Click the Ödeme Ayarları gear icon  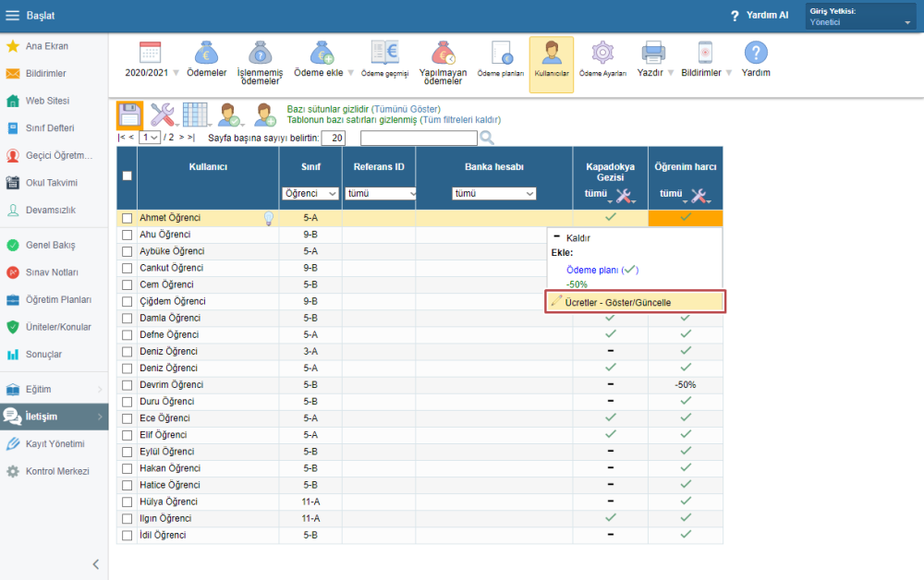602,54
